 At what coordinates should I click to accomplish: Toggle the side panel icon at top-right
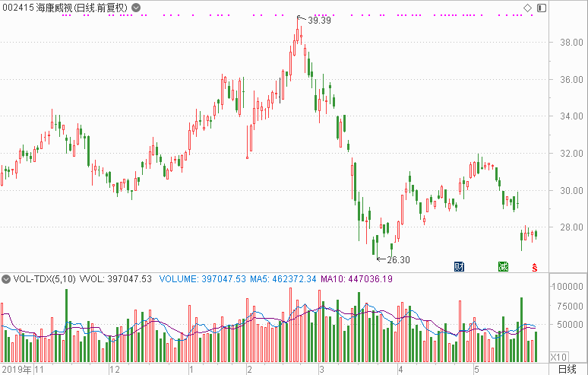click(x=542, y=8)
